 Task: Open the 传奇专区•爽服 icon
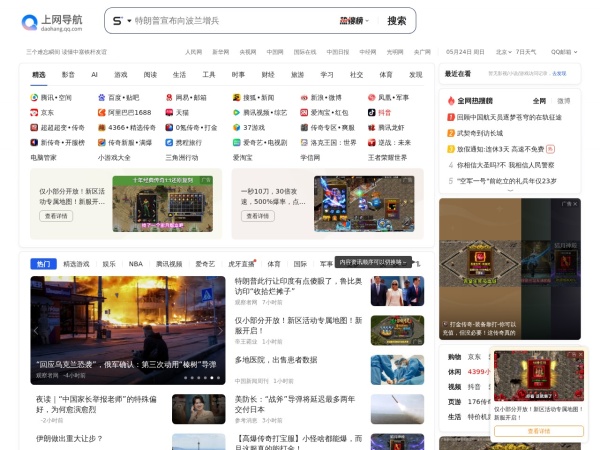pos(304,127)
